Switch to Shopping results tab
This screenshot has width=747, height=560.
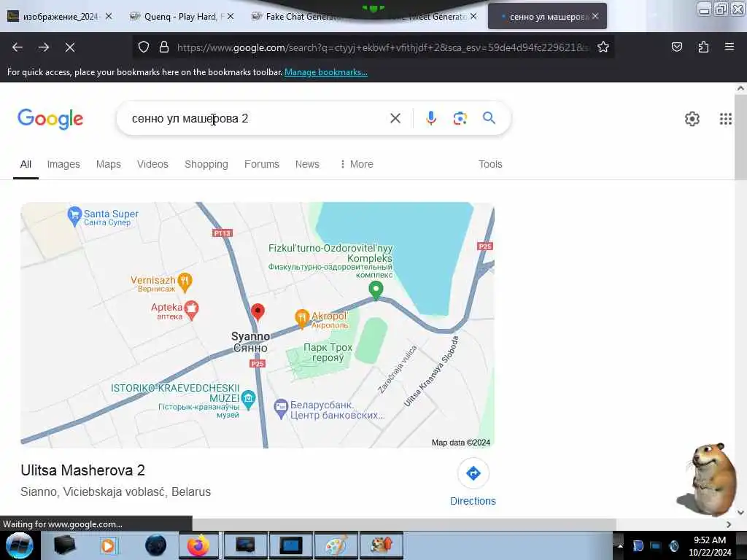coord(206,164)
